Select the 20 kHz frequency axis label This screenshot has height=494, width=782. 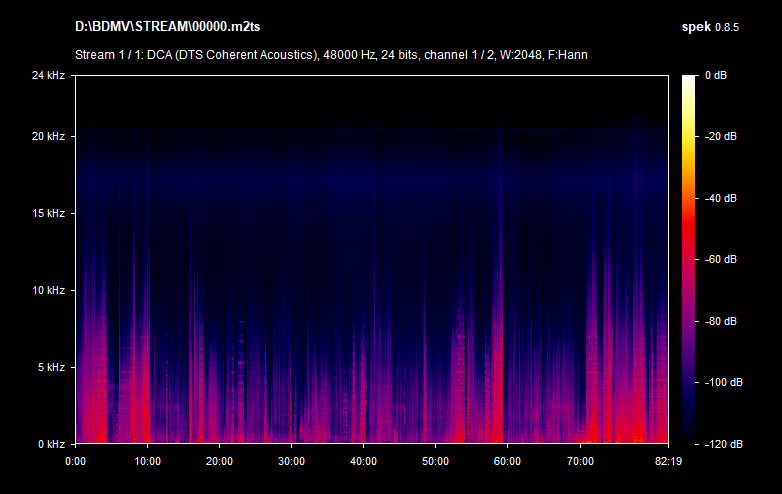tap(47, 137)
